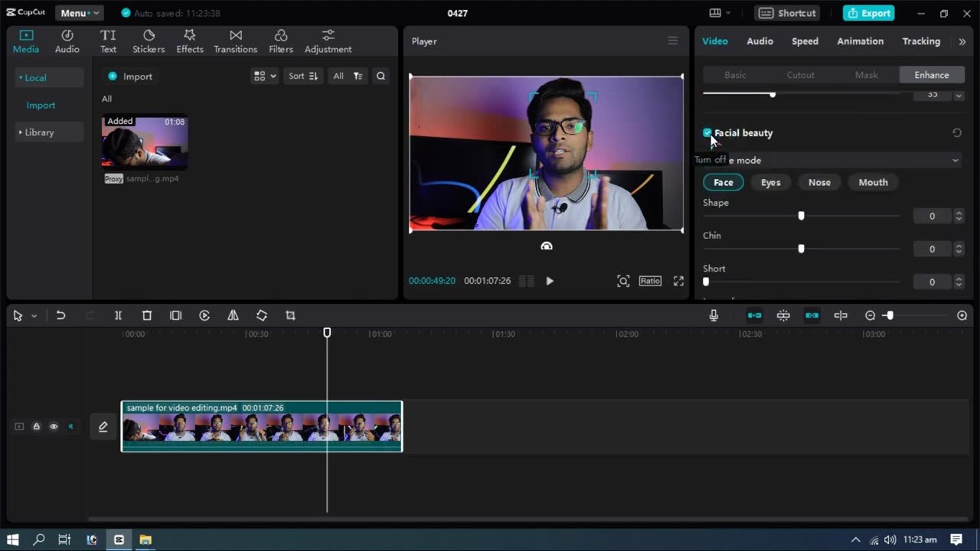Click the reset Facial beauty icon
This screenshot has width=980, height=551.
957,132
